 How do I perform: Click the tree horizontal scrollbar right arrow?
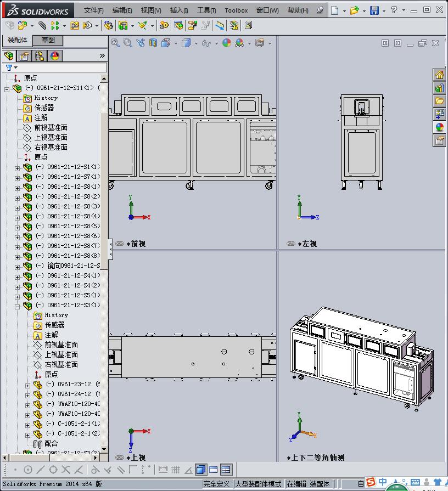96,458
